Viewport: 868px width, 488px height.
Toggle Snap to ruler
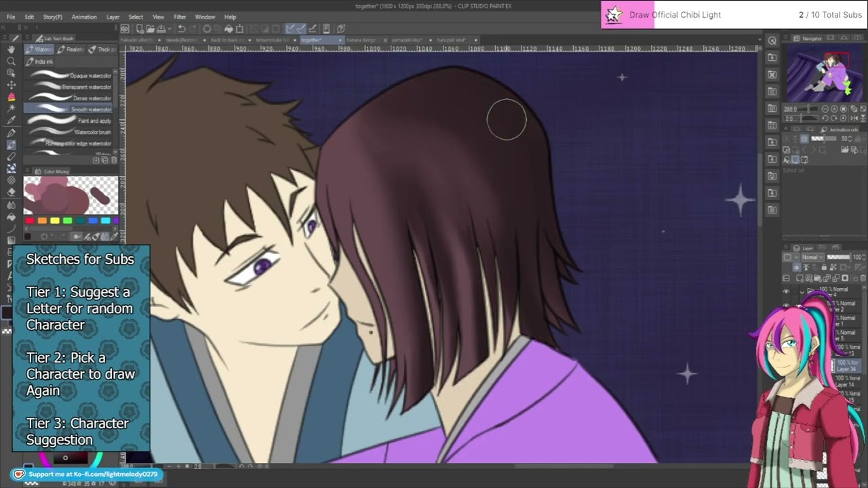(289, 28)
